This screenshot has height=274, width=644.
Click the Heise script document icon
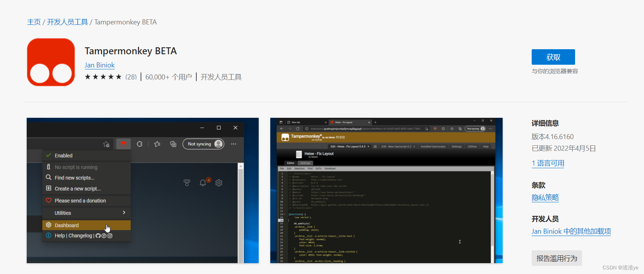(299, 154)
